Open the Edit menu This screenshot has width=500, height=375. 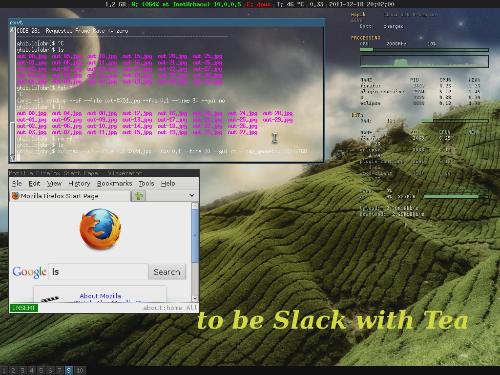[x=34, y=183]
